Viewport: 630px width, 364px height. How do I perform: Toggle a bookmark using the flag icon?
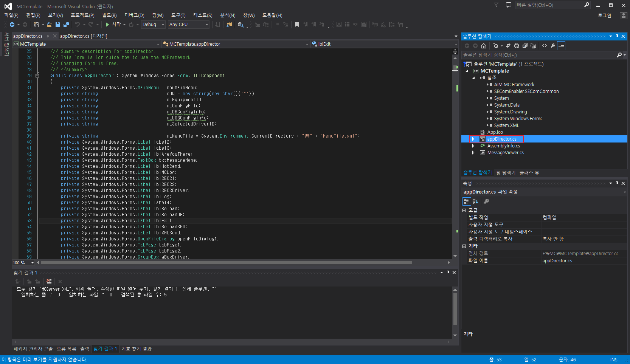(x=296, y=25)
